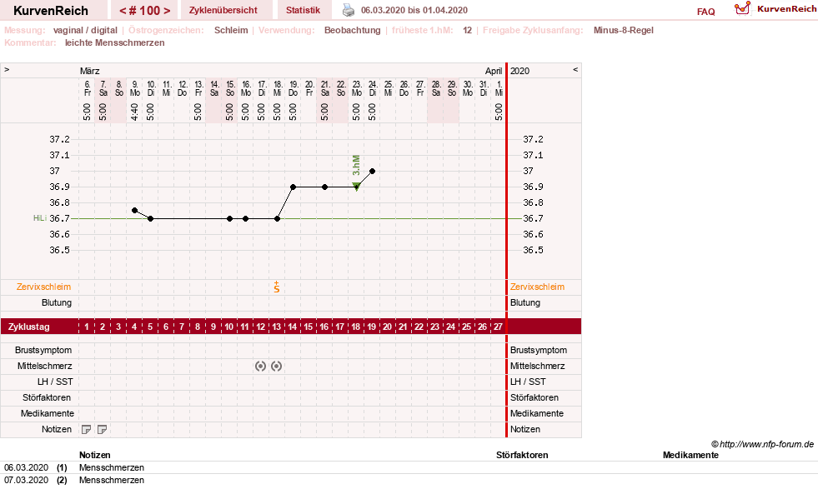
Task: Click the Medikamente row label on the left
Action: click(48, 413)
